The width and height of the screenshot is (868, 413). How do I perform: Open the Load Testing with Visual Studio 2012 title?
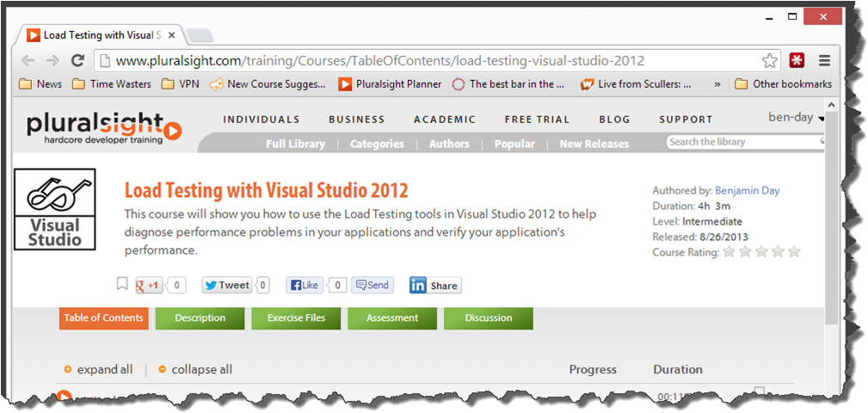pyautogui.click(x=267, y=191)
